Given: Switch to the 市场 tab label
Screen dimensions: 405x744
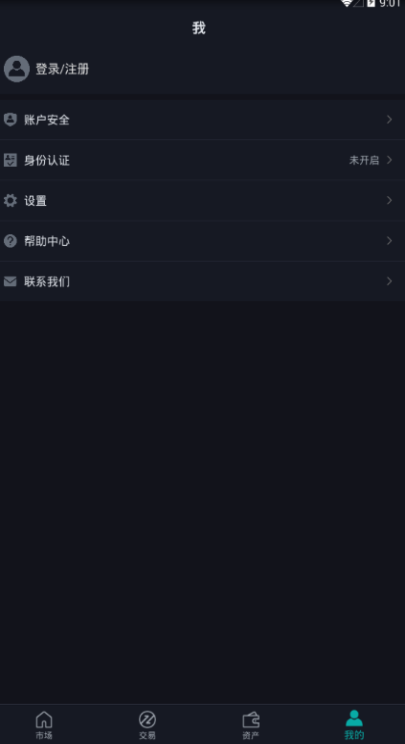Looking at the screenshot, I should point(44,735).
